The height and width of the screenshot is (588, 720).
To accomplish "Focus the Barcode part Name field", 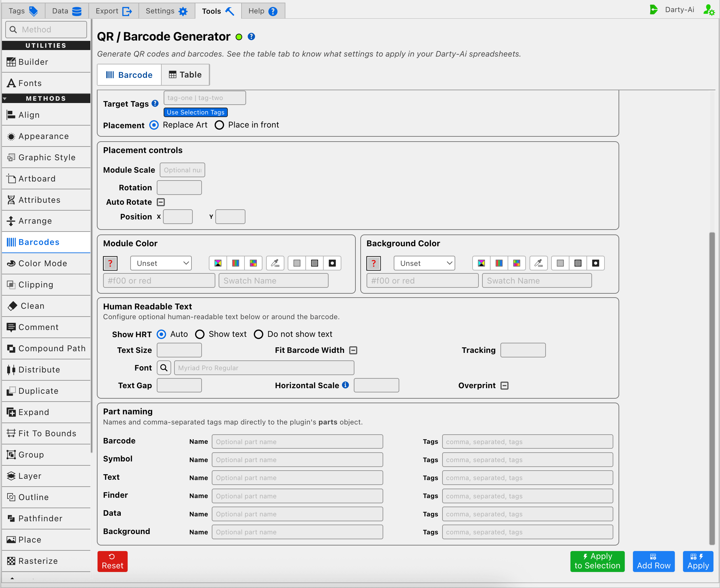I will 297,442.
